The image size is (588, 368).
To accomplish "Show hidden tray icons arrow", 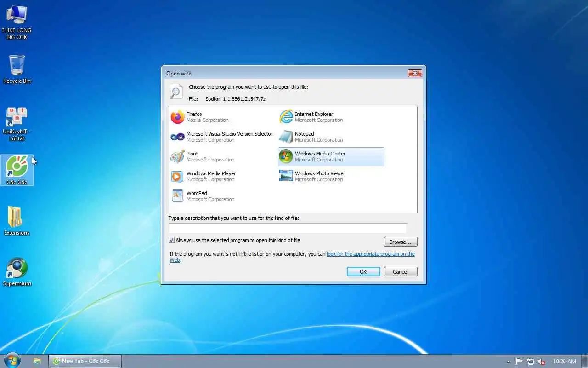I will [x=508, y=362].
